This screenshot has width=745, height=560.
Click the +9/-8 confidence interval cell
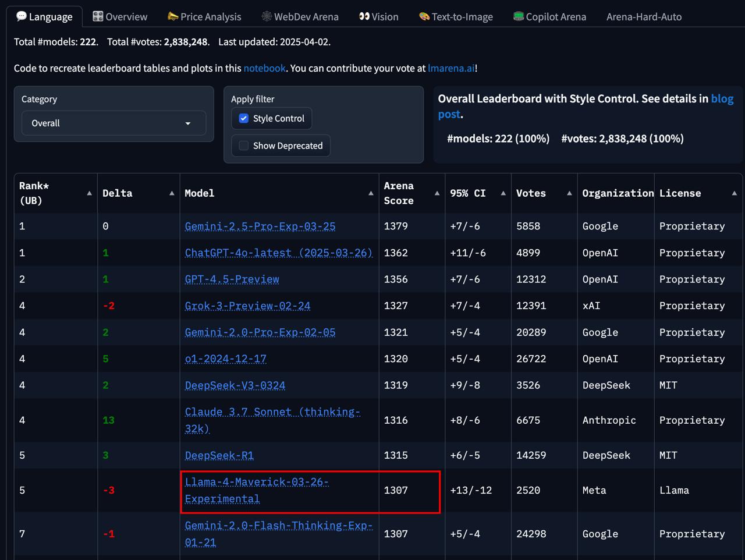pyautogui.click(x=478, y=385)
